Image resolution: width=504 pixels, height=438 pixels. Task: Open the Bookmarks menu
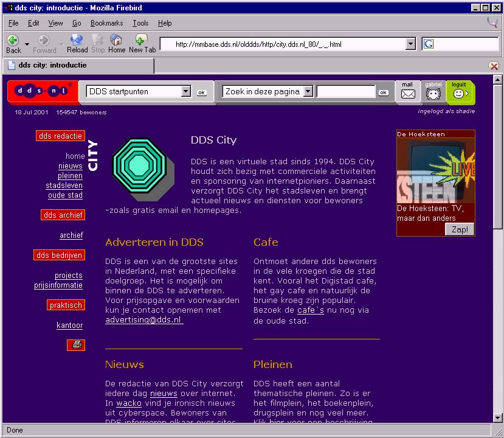[107, 23]
